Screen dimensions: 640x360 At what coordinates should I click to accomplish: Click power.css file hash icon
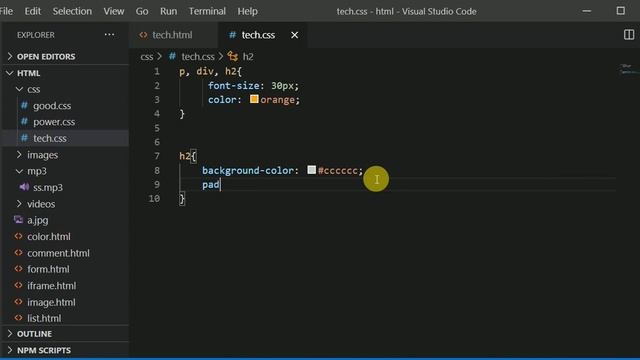click(x=24, y=122)
